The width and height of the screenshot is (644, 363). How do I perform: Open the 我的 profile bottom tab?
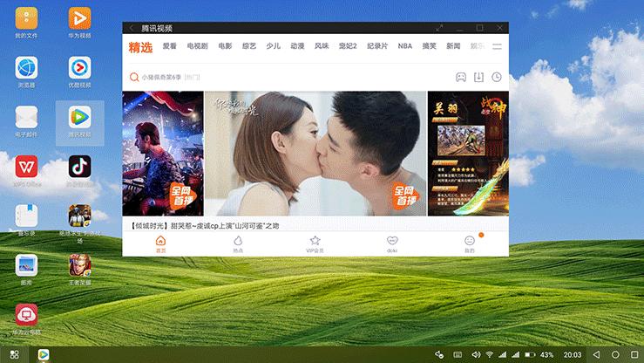point(470,243)
